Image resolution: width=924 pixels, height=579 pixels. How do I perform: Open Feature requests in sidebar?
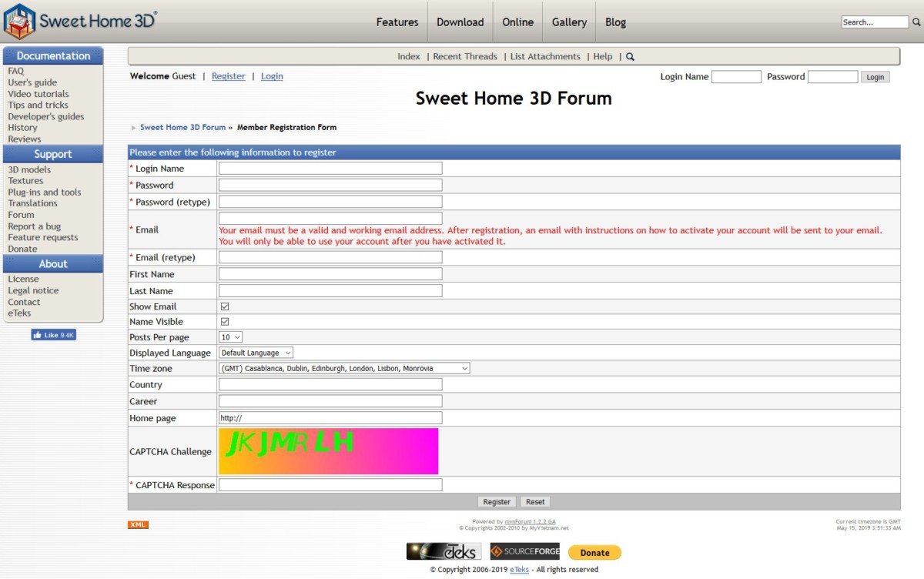point(43,238)
